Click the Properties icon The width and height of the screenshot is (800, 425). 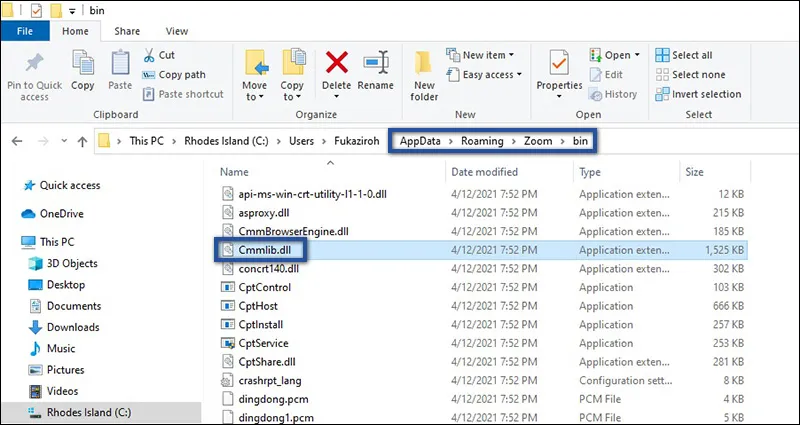click(559, 63)
